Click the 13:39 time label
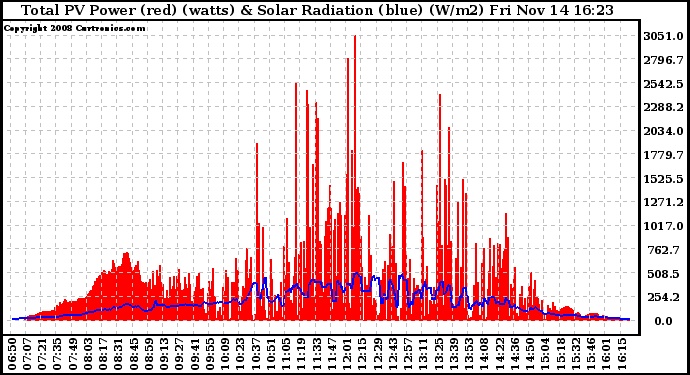The width and height of the screenshot is (690, 375). pyautogui.click(x=454, y=354)
